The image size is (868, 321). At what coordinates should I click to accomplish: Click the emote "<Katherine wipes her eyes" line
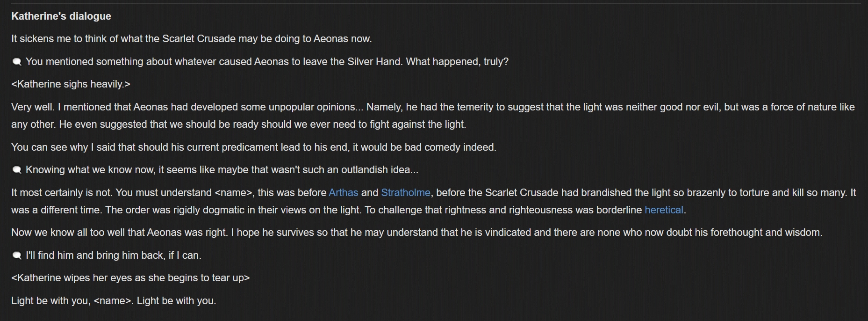point(130,277)
